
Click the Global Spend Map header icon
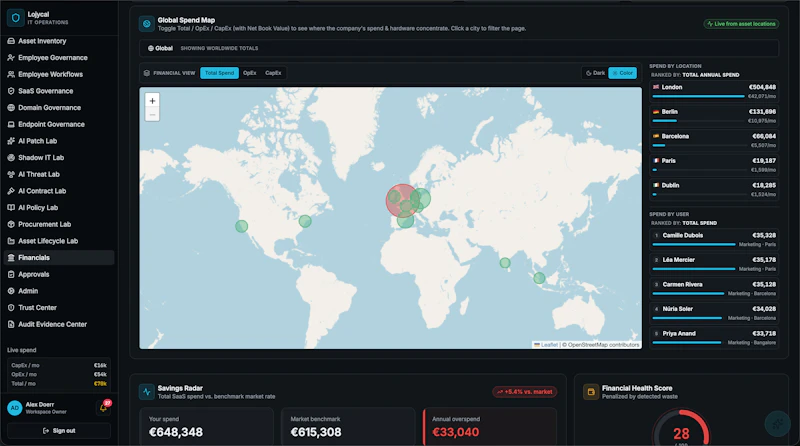146,23
